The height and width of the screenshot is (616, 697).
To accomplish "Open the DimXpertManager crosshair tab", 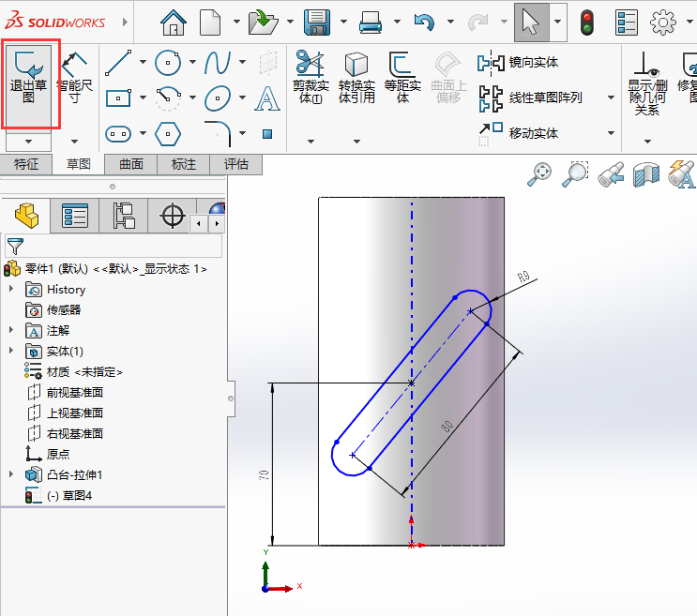I will click(x=173, y=216).
